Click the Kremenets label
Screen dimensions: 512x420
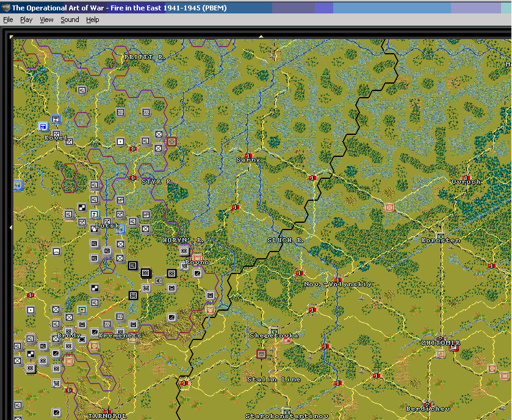point(120,335)
